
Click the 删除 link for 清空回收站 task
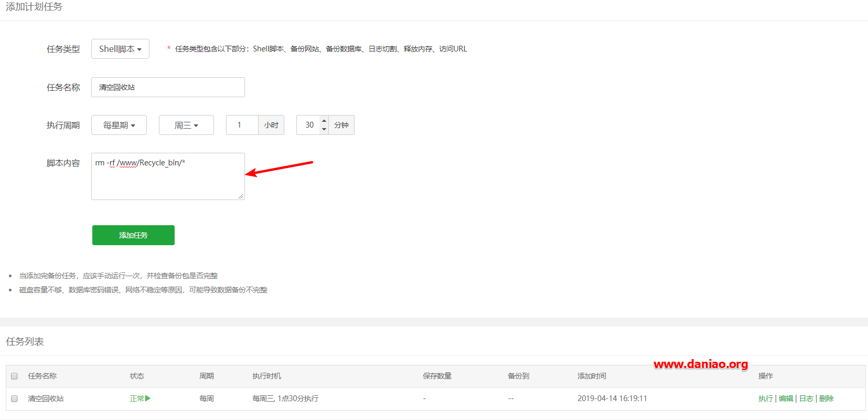tap(826, 398)
